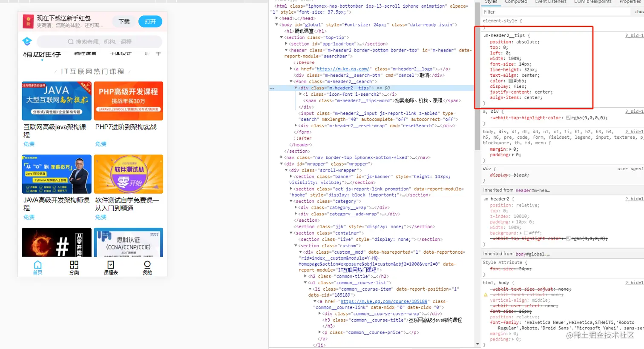
Task: Expand the section#app-load-box node
Action: coord(286,44)
